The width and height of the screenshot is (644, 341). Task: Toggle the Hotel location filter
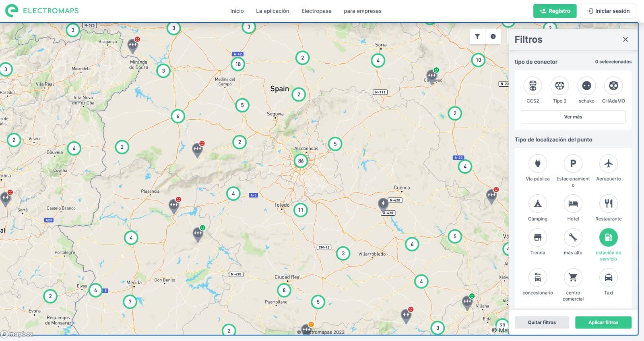[573, 204]
